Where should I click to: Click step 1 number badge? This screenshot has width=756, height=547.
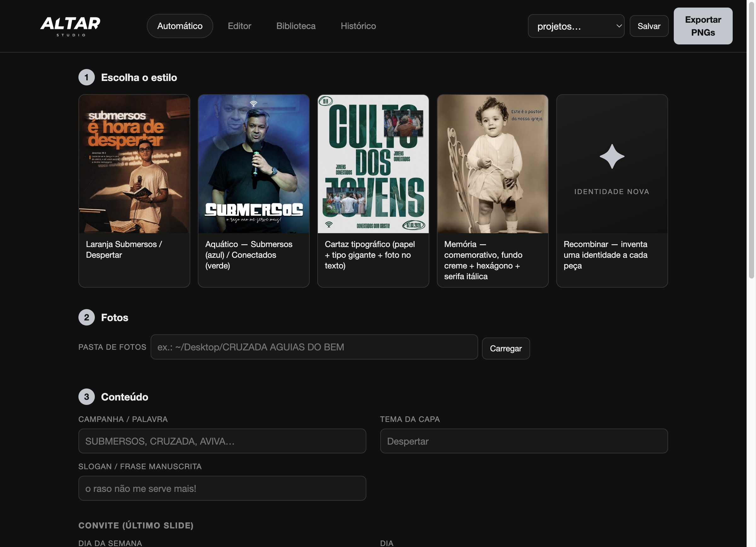click(x=87, y=77)
